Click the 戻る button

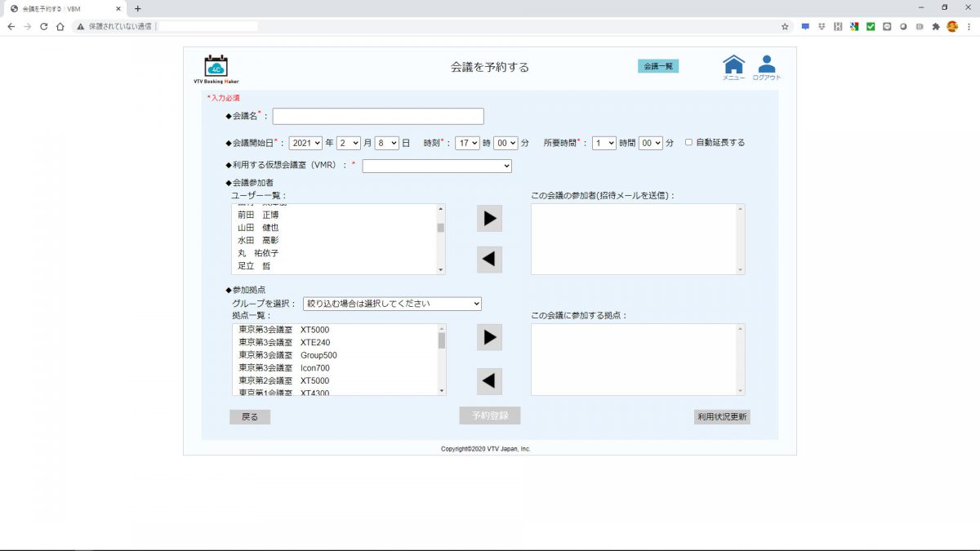click(250, 417)
